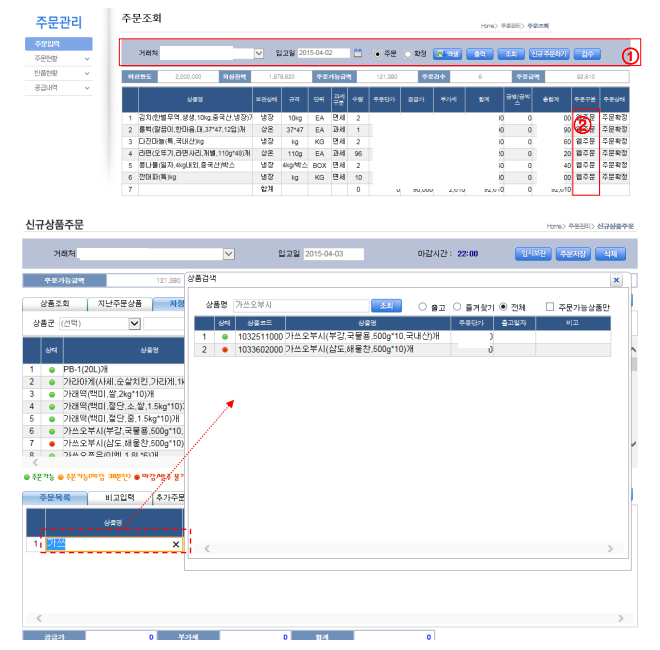Choose the 즐겨찾기 radio in product search
This screenshot has height=650, width=660.
457,307
